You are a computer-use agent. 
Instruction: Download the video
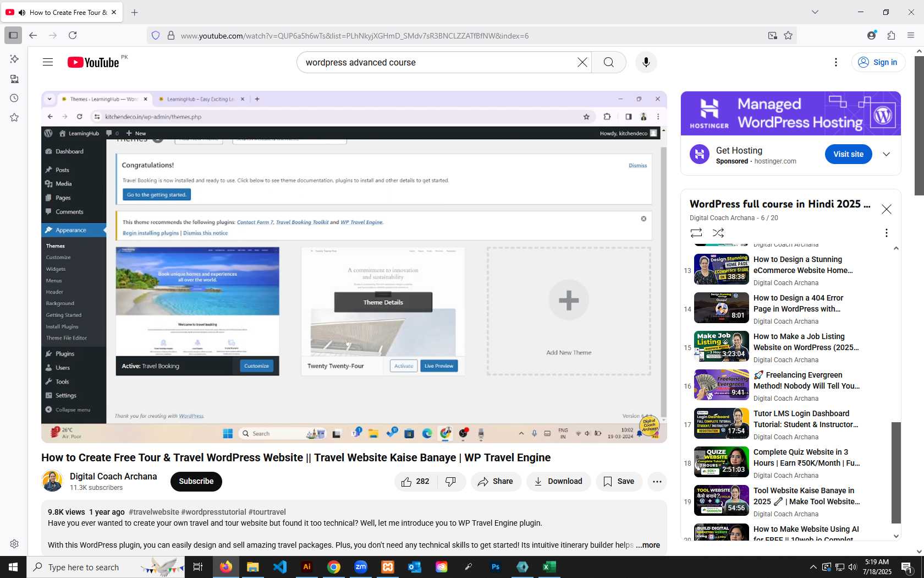(x=558, y=482)
